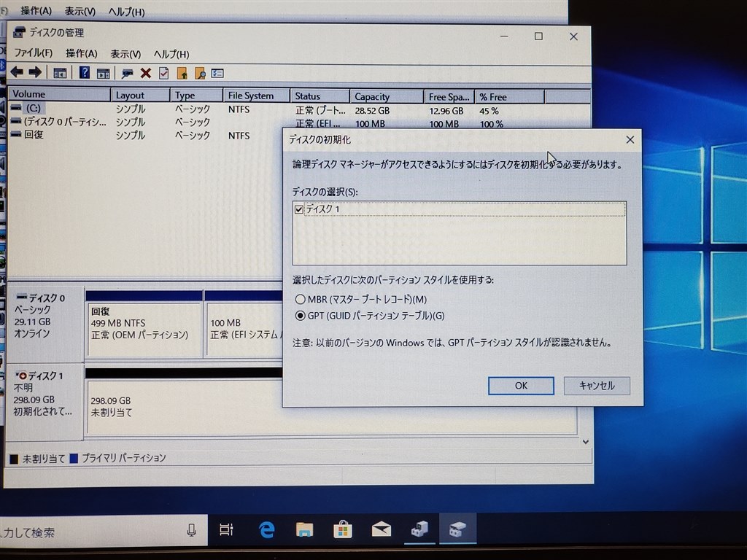Close the ディスクの初期化 dialog
Viewport: 747px width, 560px height.
(x=630, y=139)
